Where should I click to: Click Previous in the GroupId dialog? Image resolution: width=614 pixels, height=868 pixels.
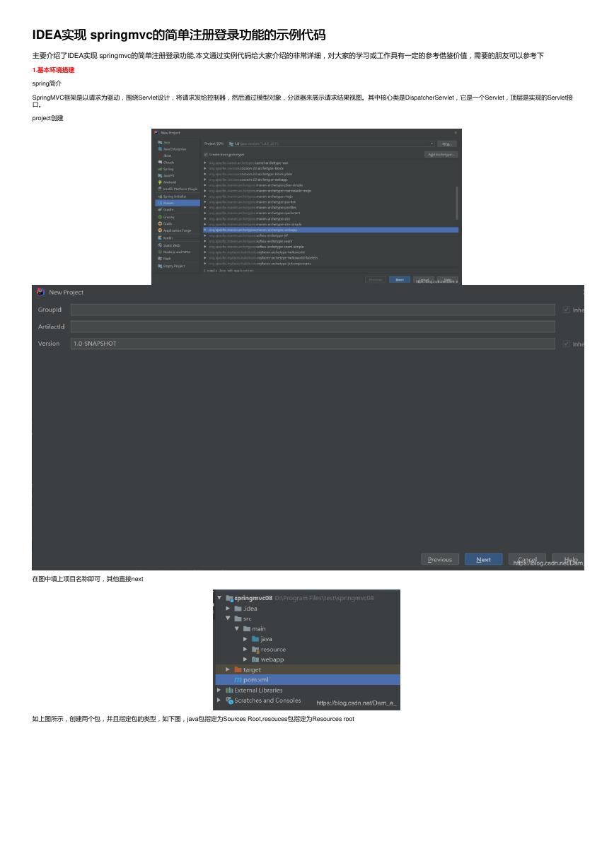click(440, 559)
